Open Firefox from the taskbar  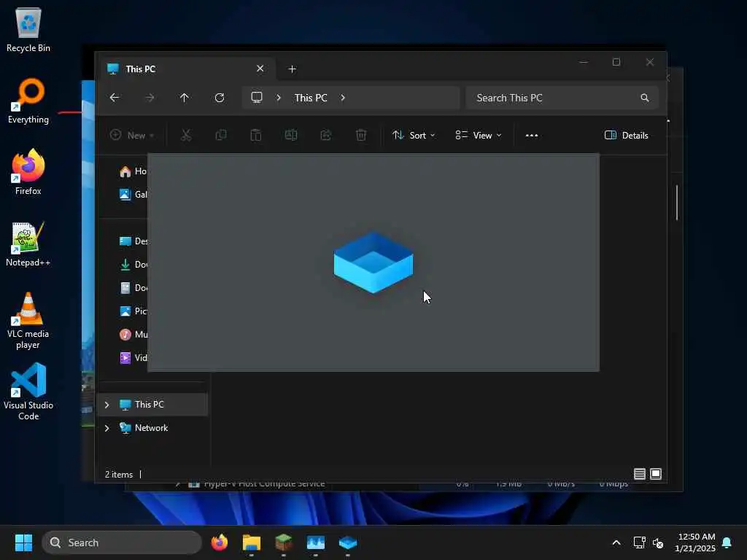[x=220, y=542]
